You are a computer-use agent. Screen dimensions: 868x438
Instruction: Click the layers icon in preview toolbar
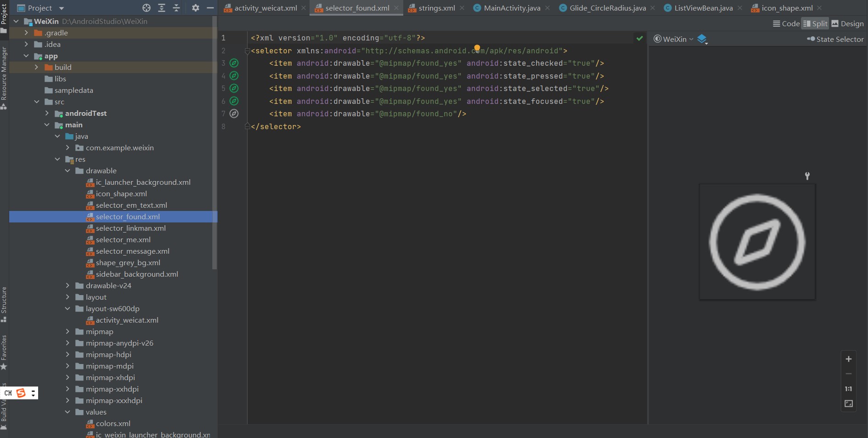(702, 39)
